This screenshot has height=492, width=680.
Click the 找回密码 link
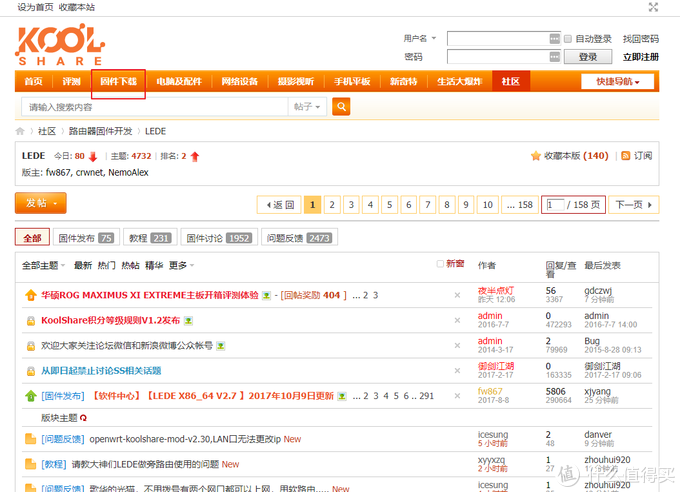[641, 39]
